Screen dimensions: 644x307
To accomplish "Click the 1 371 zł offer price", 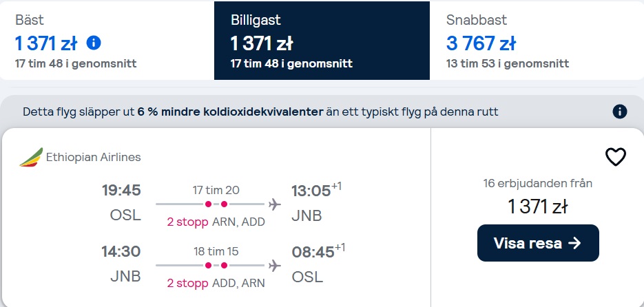I will tap(538, 207).
